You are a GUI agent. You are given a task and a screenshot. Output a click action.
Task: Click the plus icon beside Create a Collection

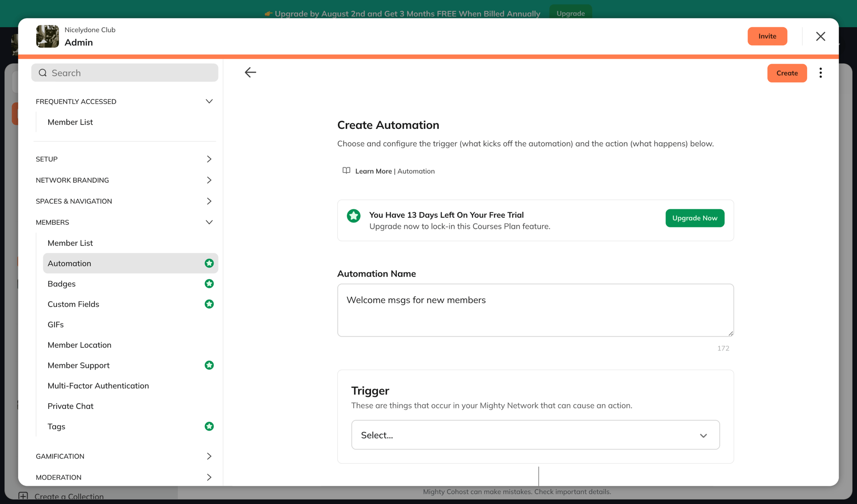24,496
